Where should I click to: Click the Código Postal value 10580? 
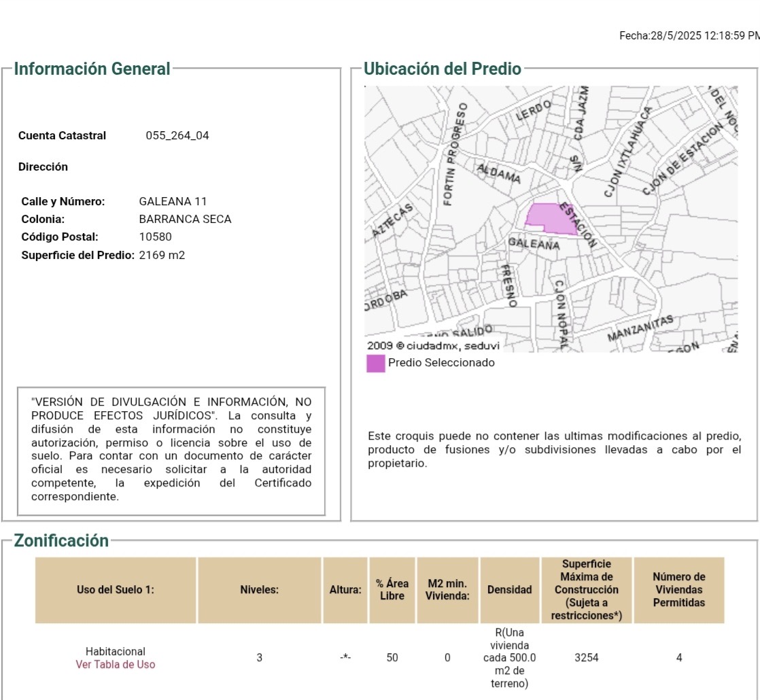[x=155, y=237]
